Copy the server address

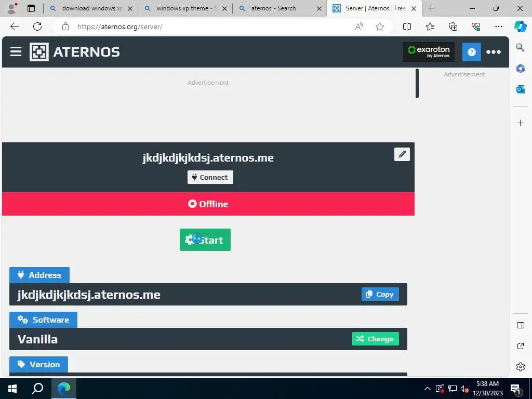(x=380, y=294)
